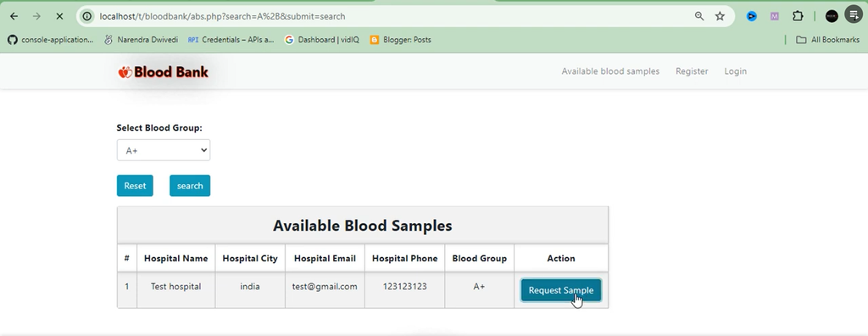Viewport: 868px width, 336px height.
Task: Click the Hospital Phone column header
Action: pos(404,259)
